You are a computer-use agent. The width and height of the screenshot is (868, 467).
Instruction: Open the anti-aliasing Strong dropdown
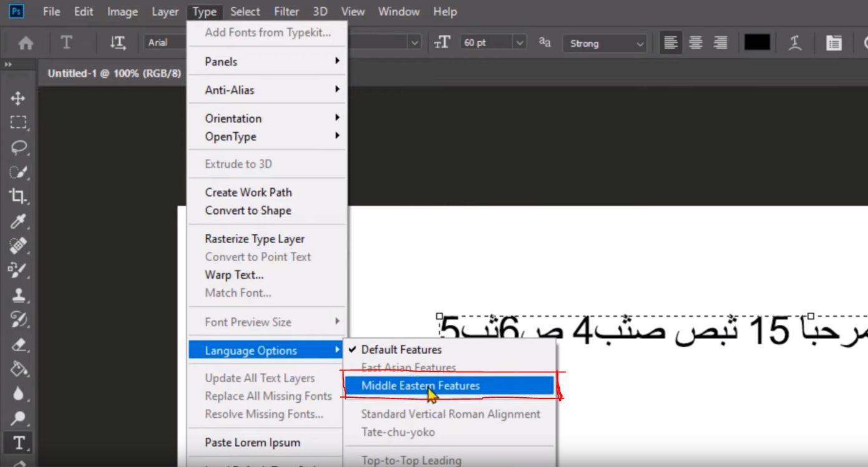coord(604,43)
